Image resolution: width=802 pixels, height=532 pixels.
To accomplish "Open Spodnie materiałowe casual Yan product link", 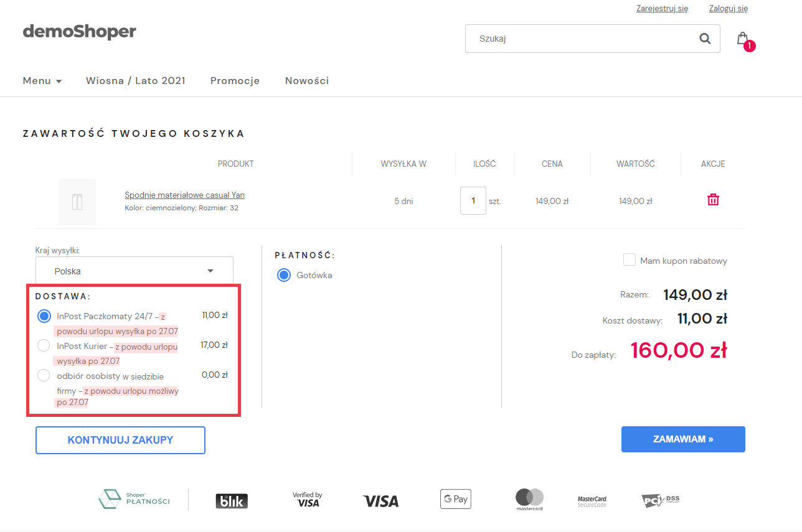I will coord(184,195).
